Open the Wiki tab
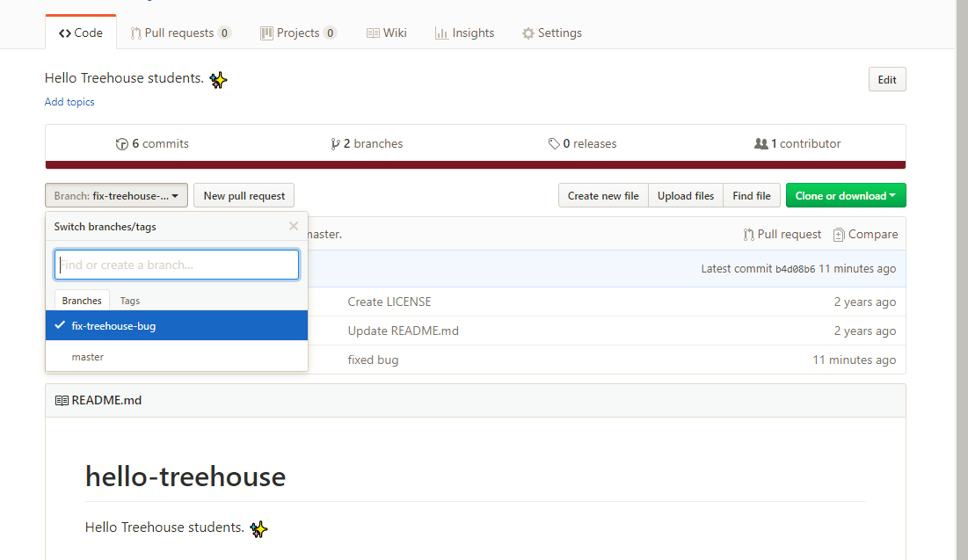 [x=387, y=33]
